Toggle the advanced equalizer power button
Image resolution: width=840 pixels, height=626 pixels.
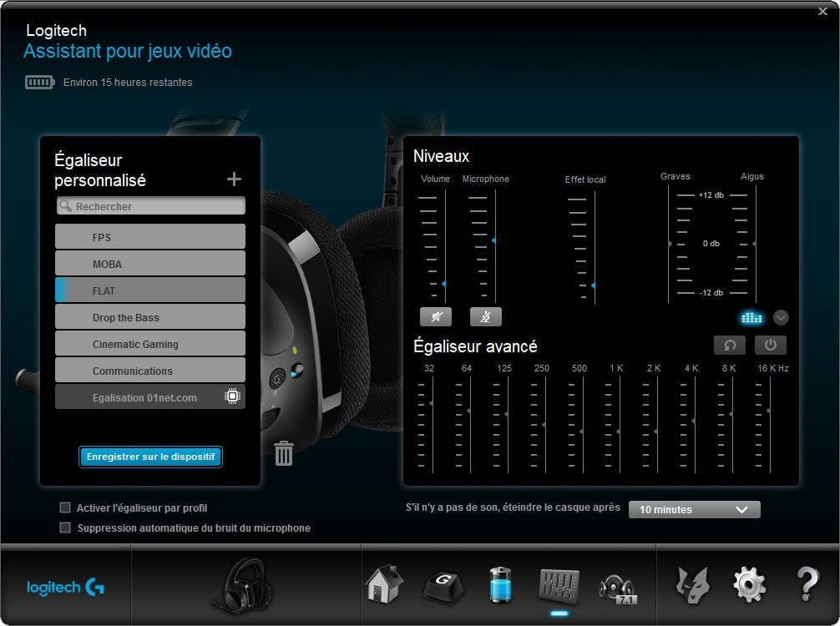pyautogui.click(x=771, y=345)
